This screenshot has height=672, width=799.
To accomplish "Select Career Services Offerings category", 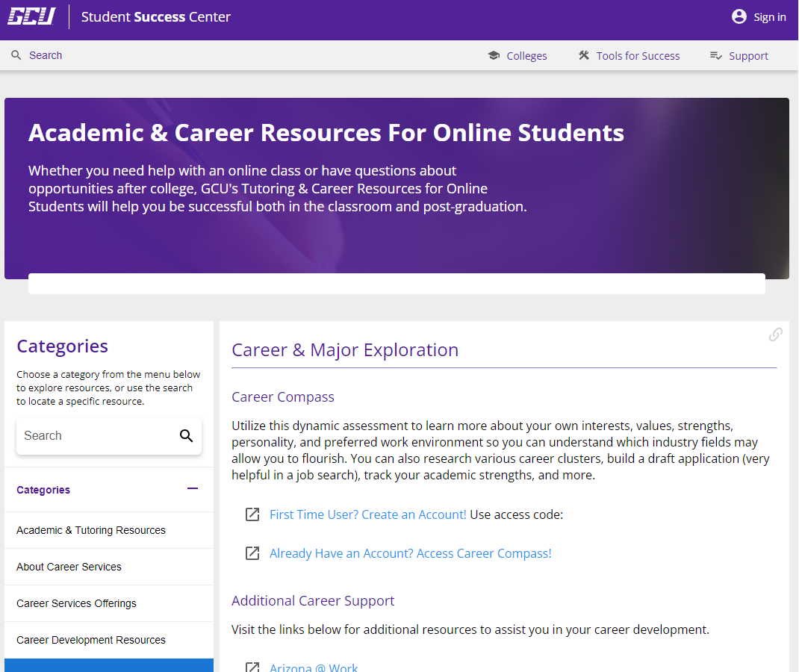I will pos(109,603).
